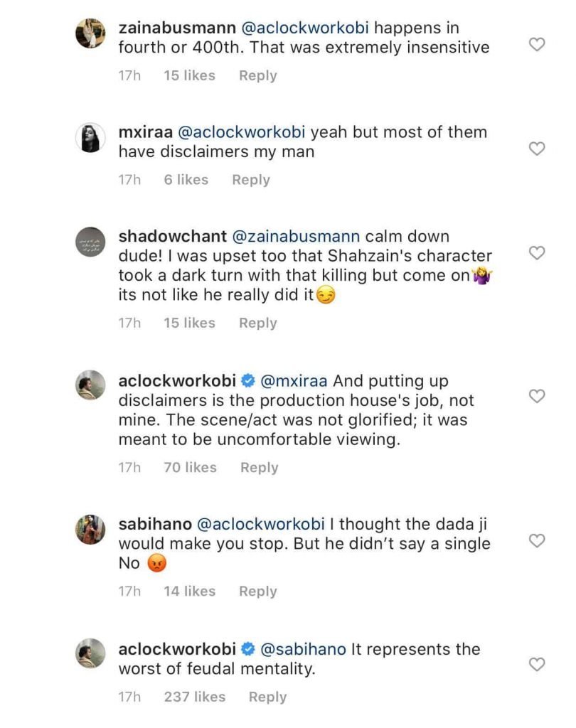This screenshot has width=576, height=728.
Task: Show the 70 likes on aclockworkobi's comment
Action: (190, 467)
